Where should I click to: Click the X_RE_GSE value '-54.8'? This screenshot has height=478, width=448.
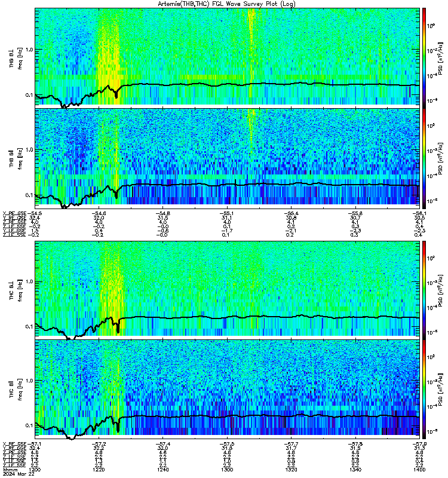click(x=162, y=214)
